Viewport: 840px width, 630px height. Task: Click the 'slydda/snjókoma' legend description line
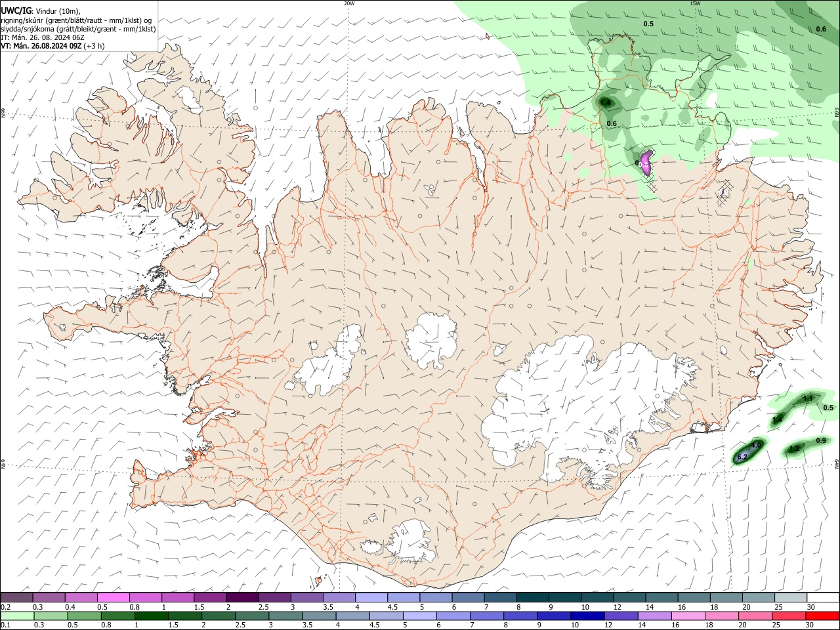tap(78, 28)
